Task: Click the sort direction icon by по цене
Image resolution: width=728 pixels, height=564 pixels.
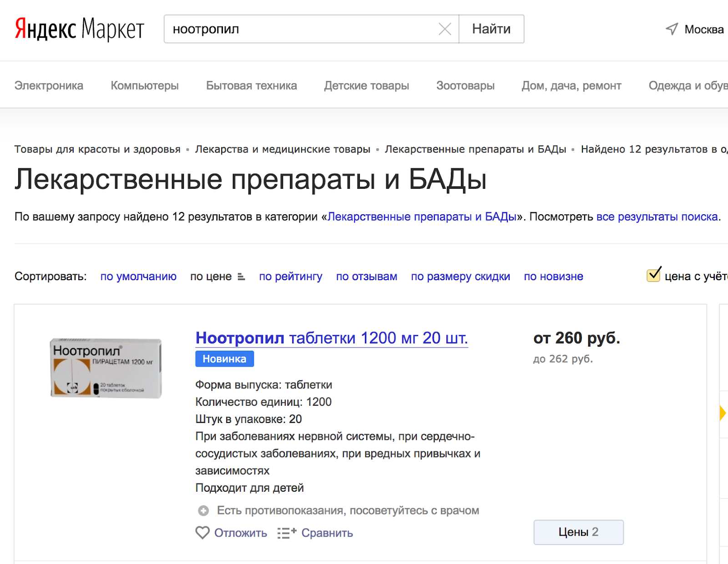Action: pos(241,277)
